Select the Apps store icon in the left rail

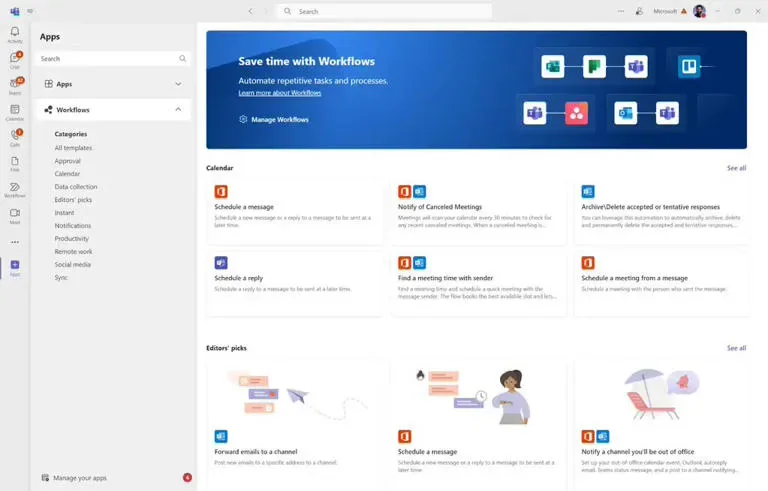[15, 268]
